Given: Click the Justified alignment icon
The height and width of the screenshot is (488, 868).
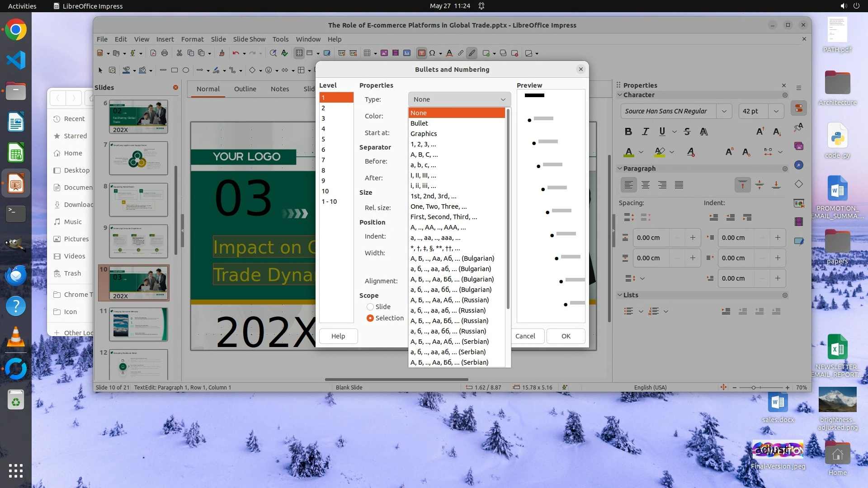Looking at the screenshot, I should [679, 185].
